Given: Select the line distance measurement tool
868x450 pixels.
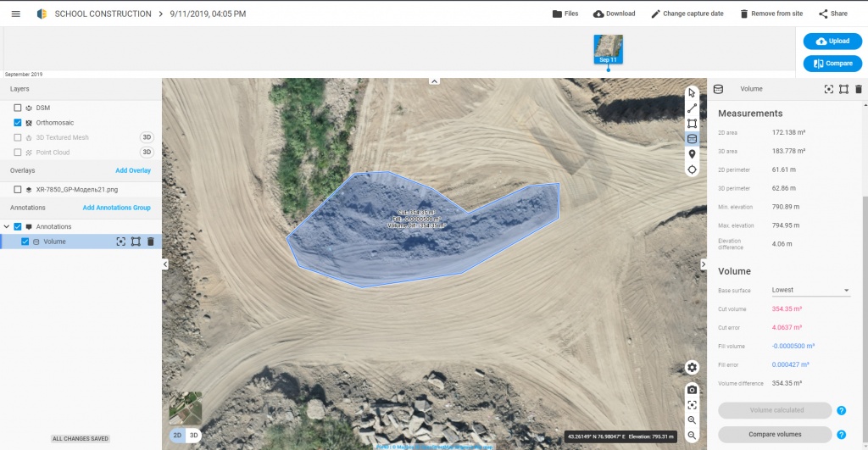Looking at the screenshot, I should pos(692,108).
